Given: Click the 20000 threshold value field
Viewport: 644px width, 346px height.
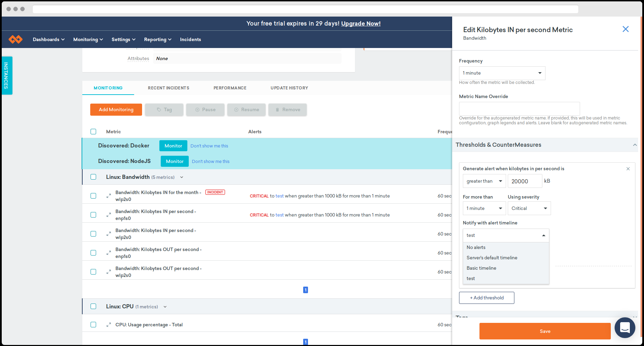Looking at the screenshot, I should [525, 181].
